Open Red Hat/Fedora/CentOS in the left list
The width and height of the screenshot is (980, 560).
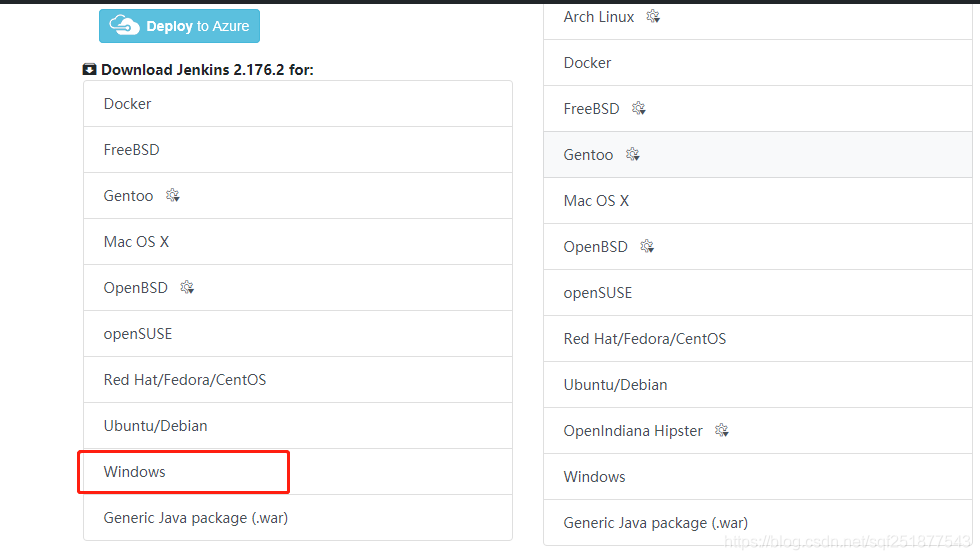(298, 380)
